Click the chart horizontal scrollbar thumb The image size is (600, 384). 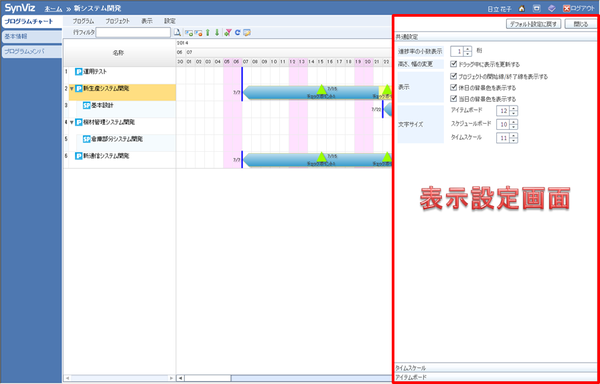coord(208,378)
